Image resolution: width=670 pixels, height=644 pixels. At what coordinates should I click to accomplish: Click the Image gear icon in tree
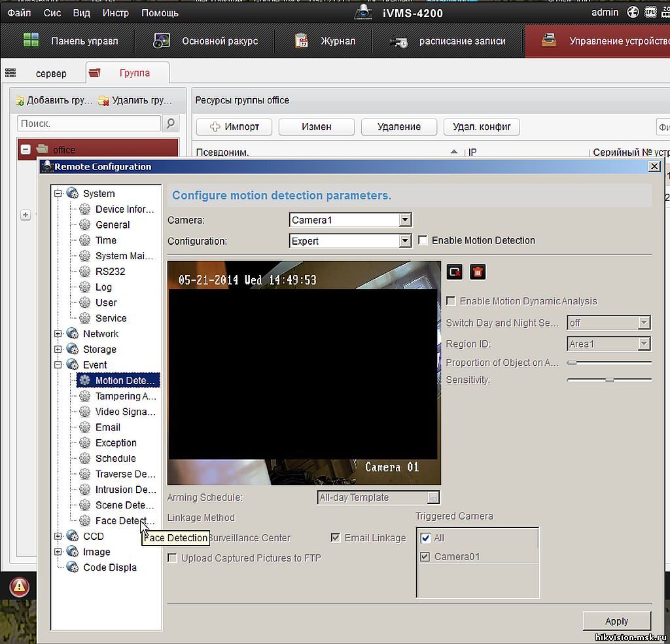[73, 552]
